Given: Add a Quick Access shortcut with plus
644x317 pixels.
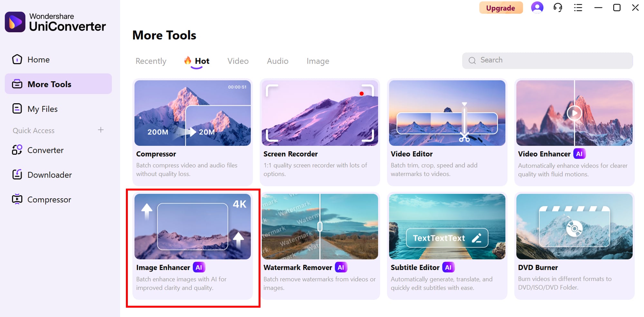Looking at the screenshot, I should pyautogui.click(x=101, y=130).
